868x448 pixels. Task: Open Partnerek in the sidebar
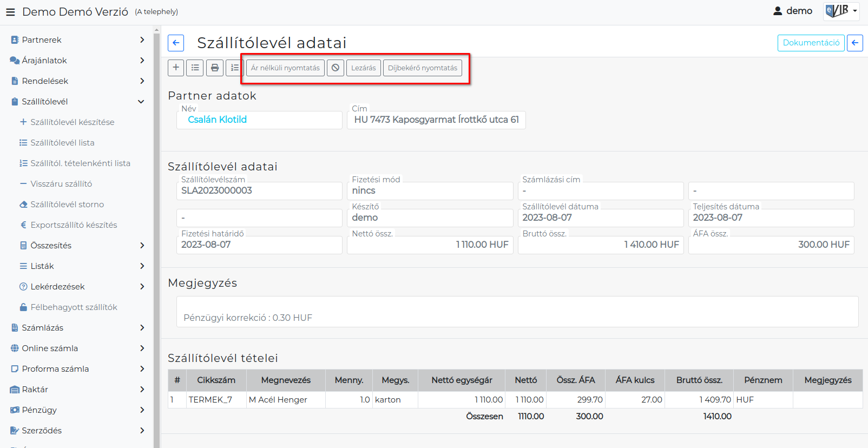click(42, 39)
